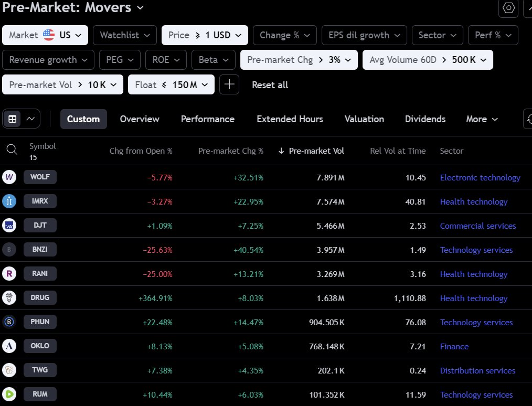Viewport: 532px width, 406px height.
Task: Open the Perf % filter dropdown
Action: pos(493,35)
